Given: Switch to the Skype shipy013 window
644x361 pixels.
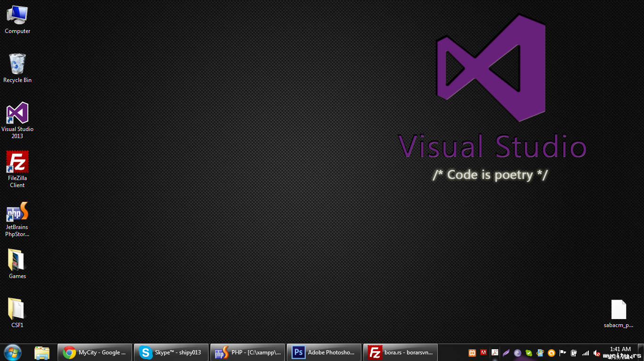Looking at the screenshot, I should click(x=171, y=353).
